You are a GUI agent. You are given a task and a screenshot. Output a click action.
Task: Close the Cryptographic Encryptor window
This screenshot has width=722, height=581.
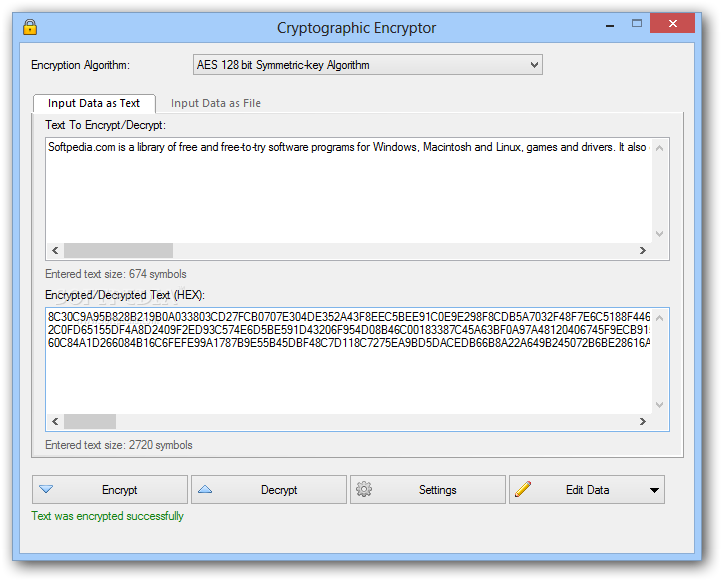click(x=672, y=23)
